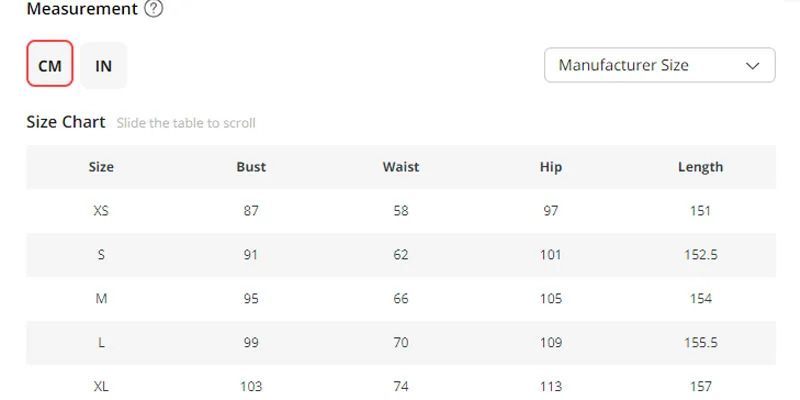The image size is (800, 400).
Task: Open the Manufacturer Size dropdown
Action: point(659,66)
